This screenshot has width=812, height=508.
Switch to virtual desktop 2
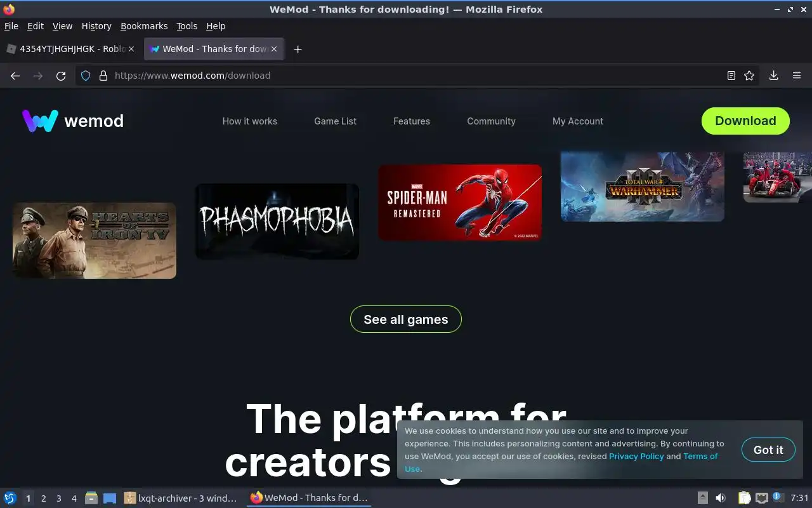[43, 498]
